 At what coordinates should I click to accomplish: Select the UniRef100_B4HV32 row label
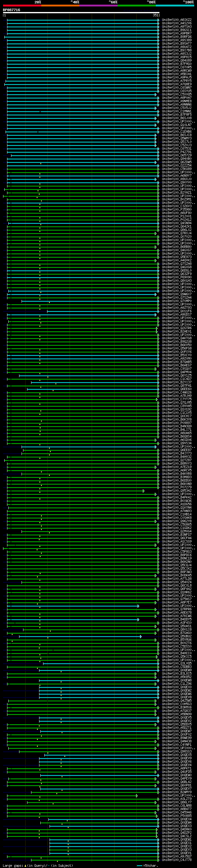(x=177, y=457)
